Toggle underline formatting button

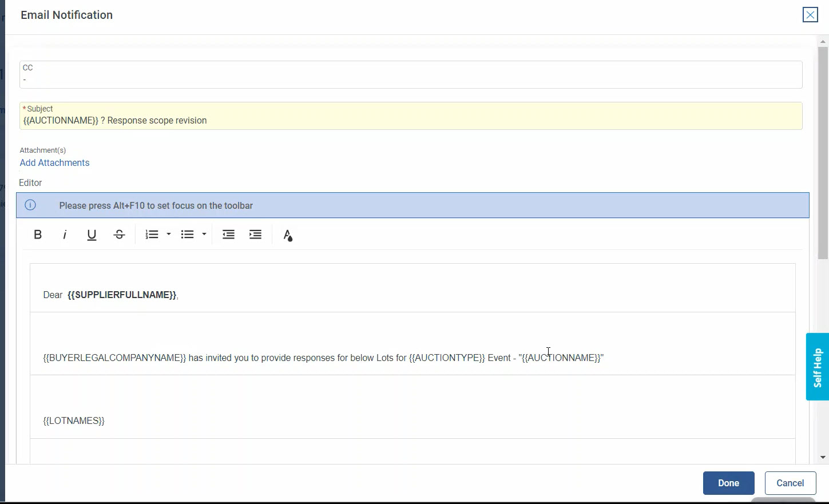tap(92, 235)
